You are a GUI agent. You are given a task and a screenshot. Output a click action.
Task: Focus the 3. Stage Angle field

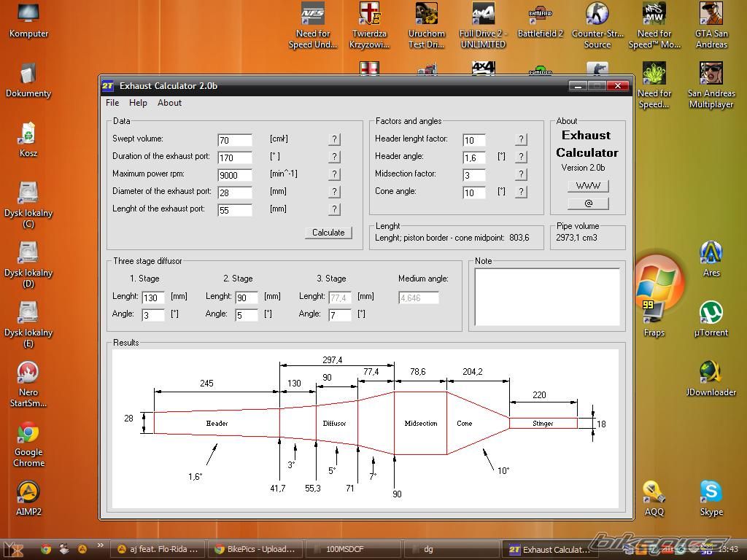[x=340, y=315]
